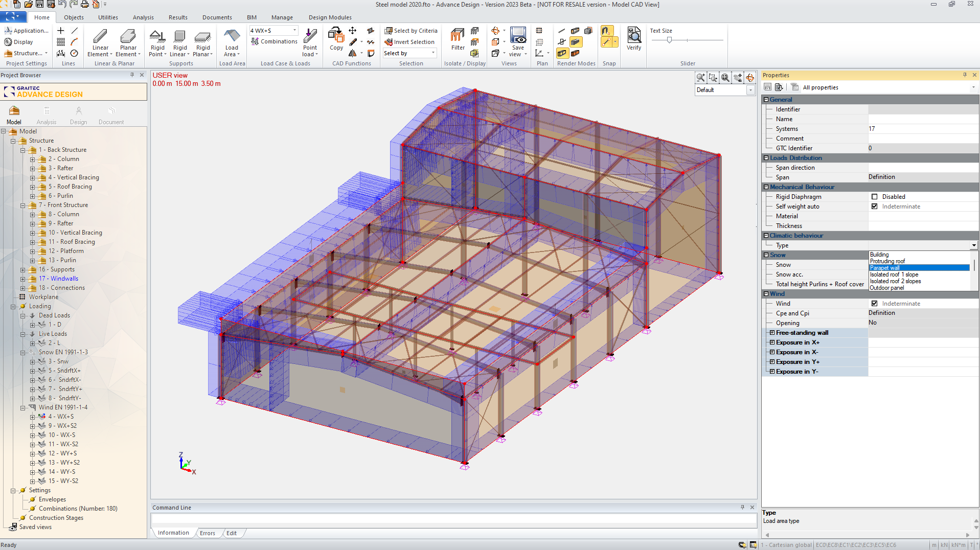The height and width of the screenshot is (550, 980).
Task: Collapse the General properties section
Action: 766,100
